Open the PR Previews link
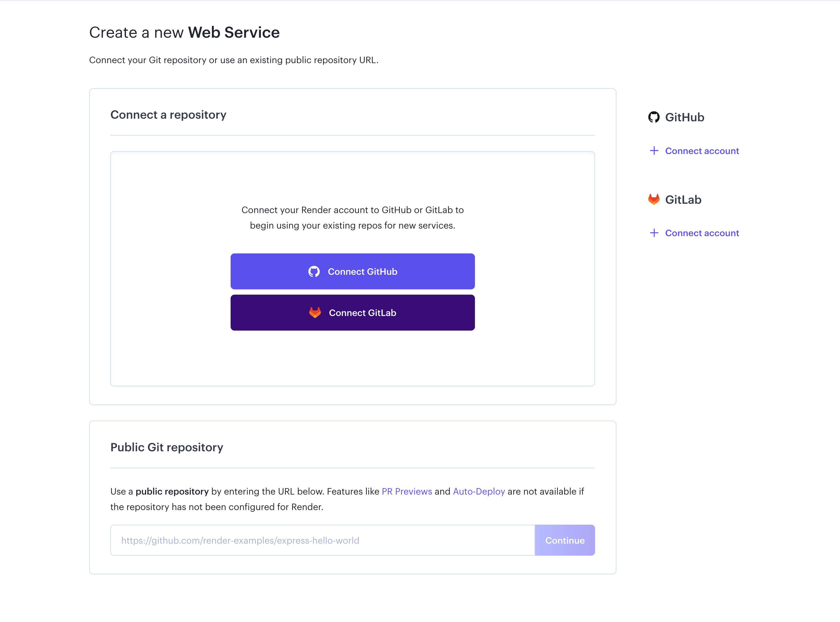Screen dimensions: 840x622 click(x=406, y=491)
